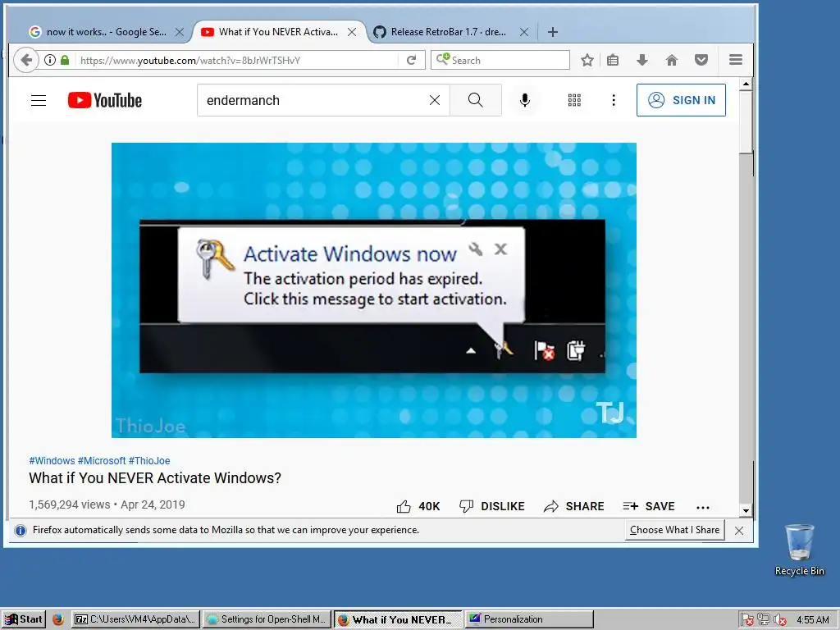840x630 pixels.
Task: Switch to Release RetroBar 1.7 tab
Action: [448, 32]
